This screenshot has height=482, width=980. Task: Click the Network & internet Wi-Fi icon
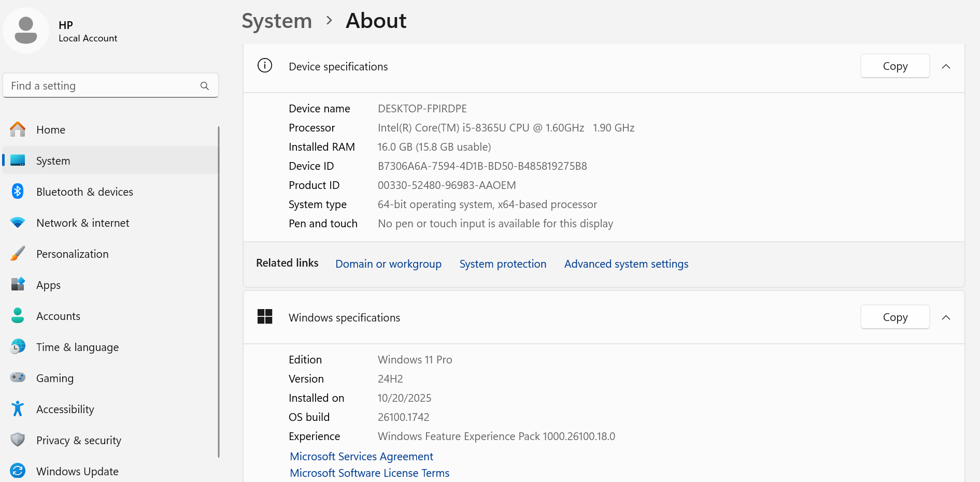click(18, 223)
